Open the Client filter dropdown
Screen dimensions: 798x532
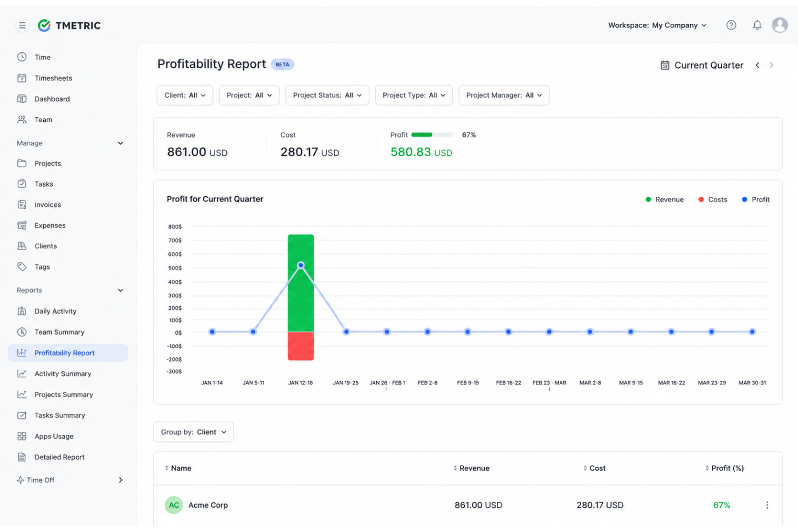[185, 95]
